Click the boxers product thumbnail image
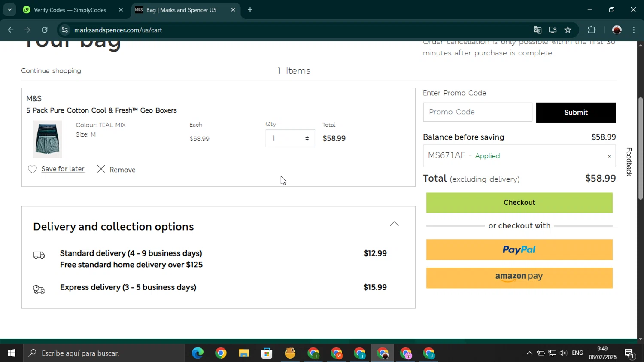Image resolution: width=644 pixels, height=362 pixels. (x=48, y=139)
